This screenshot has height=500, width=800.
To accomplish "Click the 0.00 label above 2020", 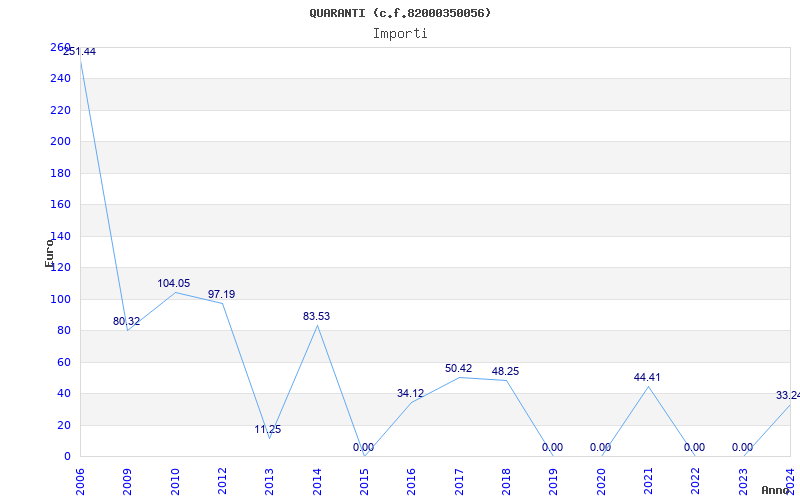I will pos(601,447).
